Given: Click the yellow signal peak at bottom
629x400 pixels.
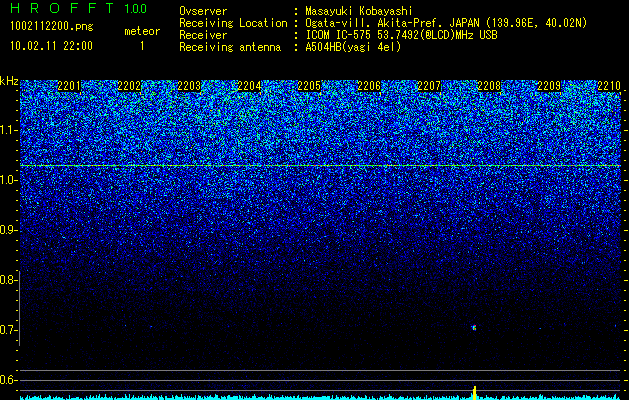Looking at the screenshot, I should [x=475, y=392].
